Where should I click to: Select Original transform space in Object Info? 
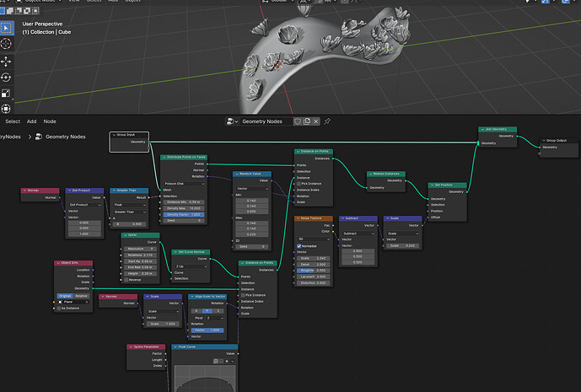tap(65, 296)
